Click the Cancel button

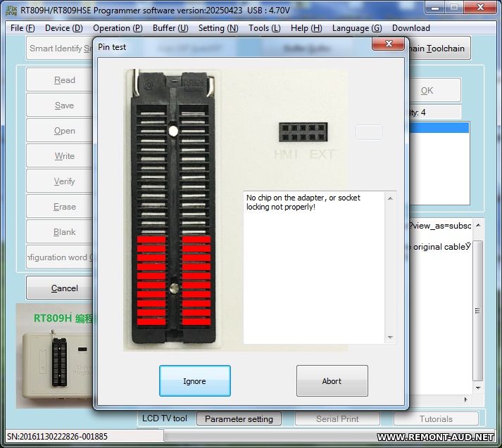(x=60, y=288)
